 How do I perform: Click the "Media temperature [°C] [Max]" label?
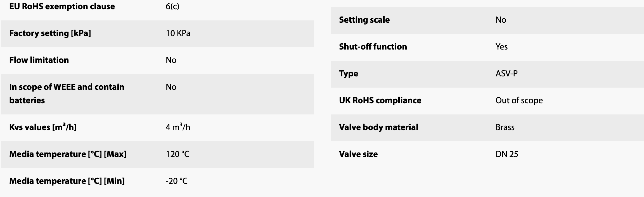click(x=68, y=154)
